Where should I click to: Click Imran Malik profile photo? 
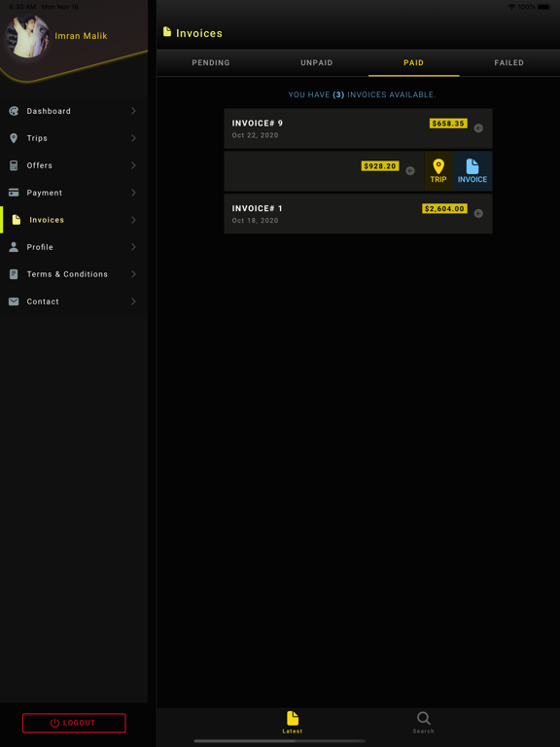[x=27, y=36]
